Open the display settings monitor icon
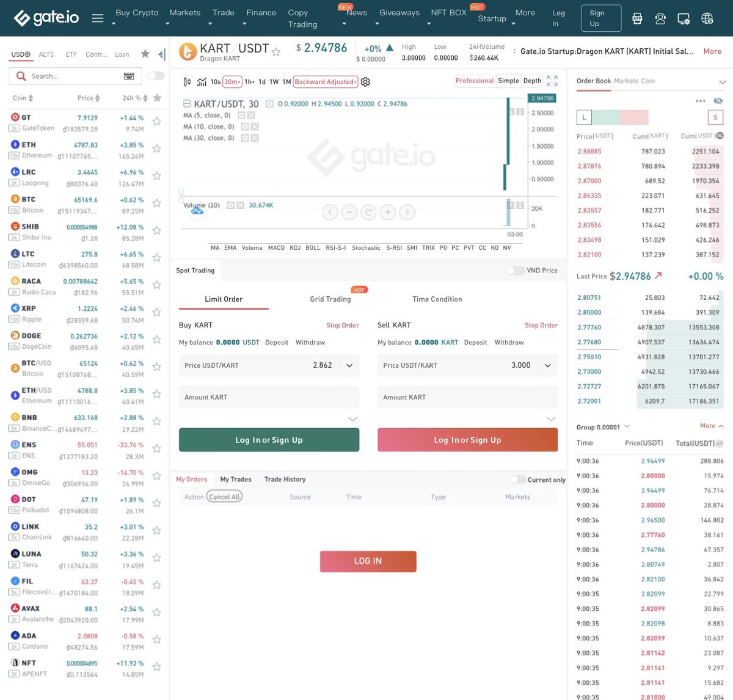This screenshot has width=733, height=700. [x=684, y=18]
